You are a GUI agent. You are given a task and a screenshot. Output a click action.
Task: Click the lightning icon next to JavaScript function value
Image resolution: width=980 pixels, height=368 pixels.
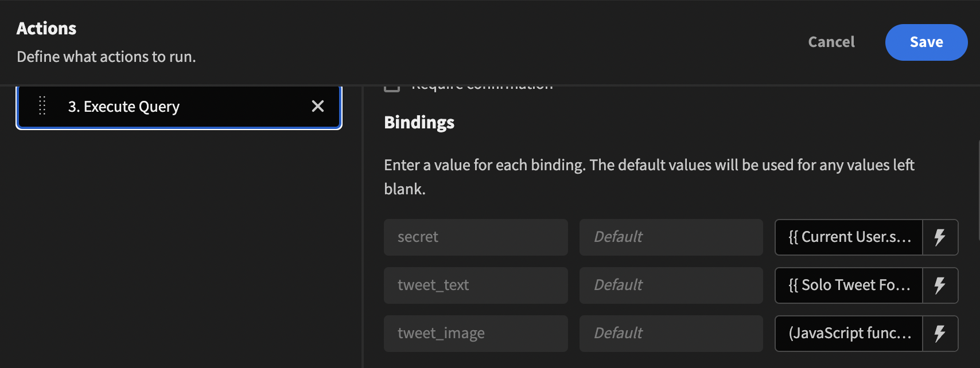[x=940, y=333]
